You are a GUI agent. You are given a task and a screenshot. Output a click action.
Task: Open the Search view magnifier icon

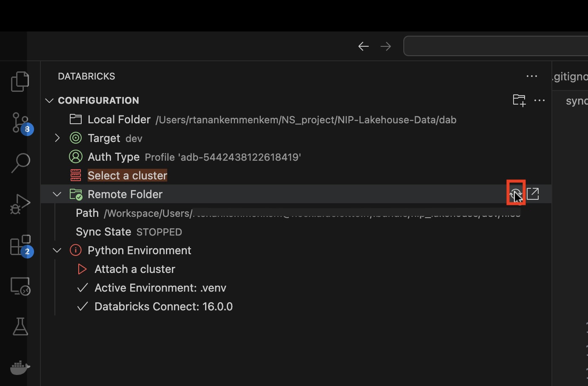tap(20, 163)
